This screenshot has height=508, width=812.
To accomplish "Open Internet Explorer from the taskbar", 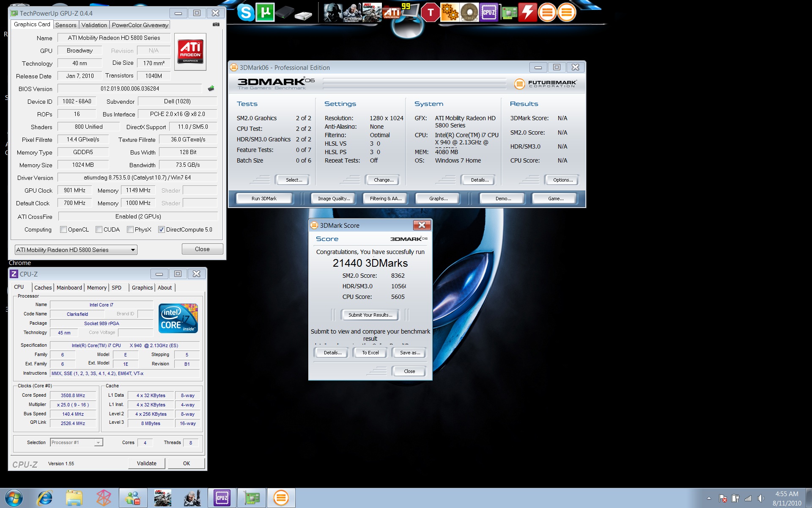I will tap(44, 498).
